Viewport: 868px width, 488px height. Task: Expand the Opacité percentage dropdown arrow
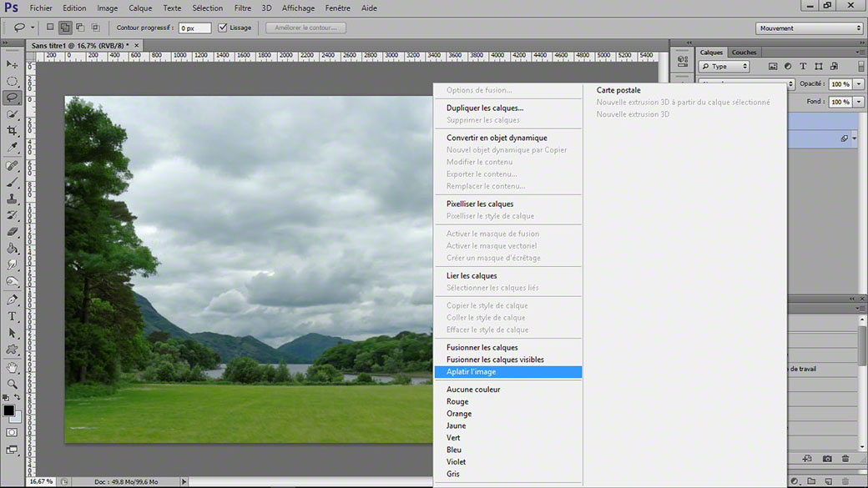pyautogui.click(x=859, y=84)
